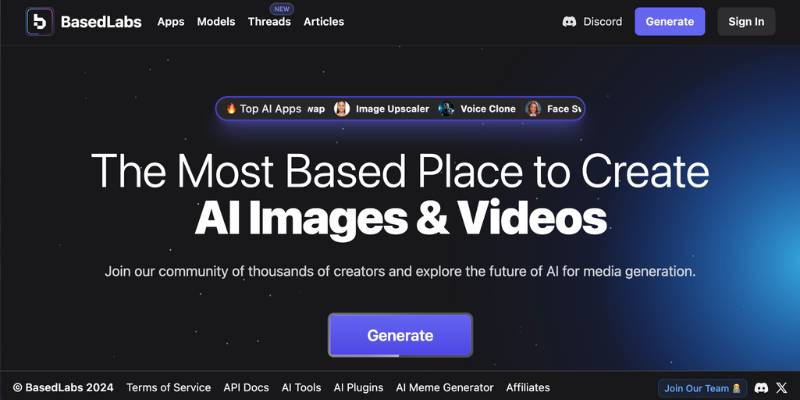The width and height of the screenshot is (800, 400).
Task: Open the Apps menu
Action: click(171, 22)
